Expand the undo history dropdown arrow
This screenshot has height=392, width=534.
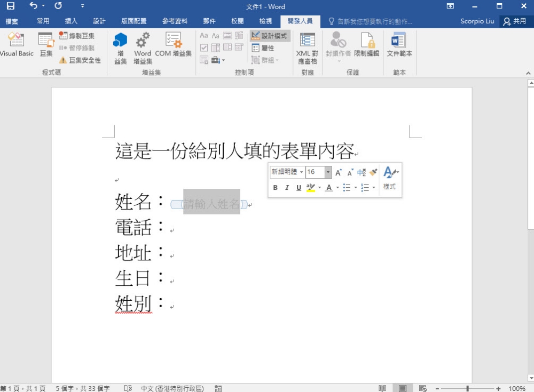(43, 6)
